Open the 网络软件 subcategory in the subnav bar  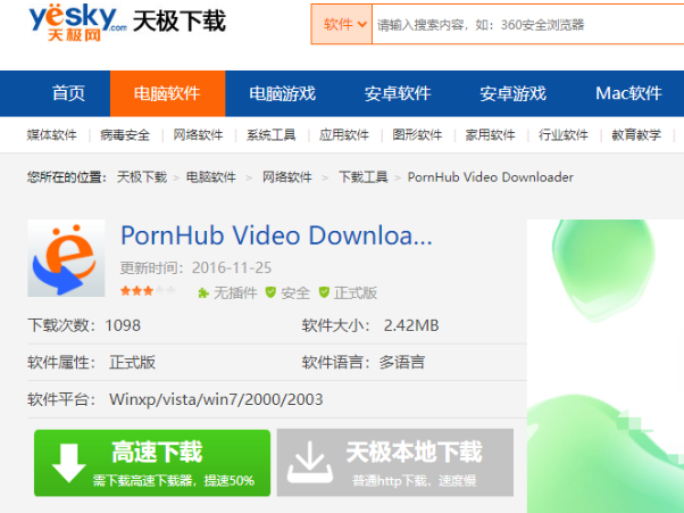(x=198, y=135)
